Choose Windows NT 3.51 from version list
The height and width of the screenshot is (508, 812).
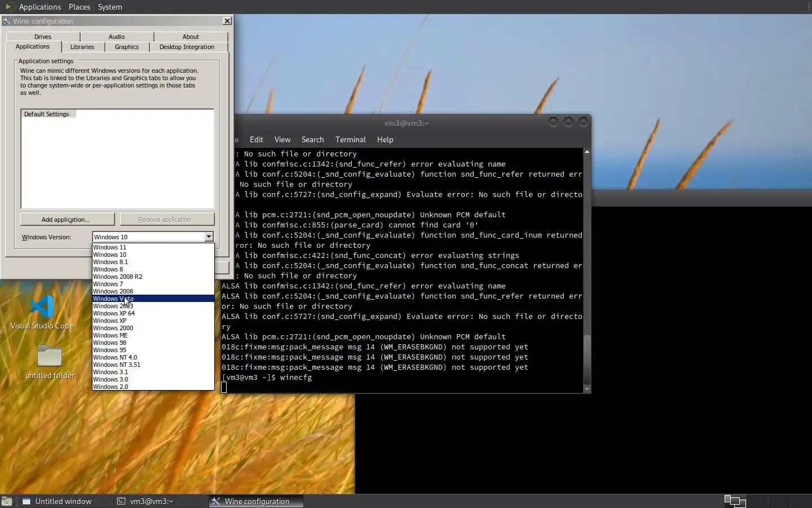(153, 365)
